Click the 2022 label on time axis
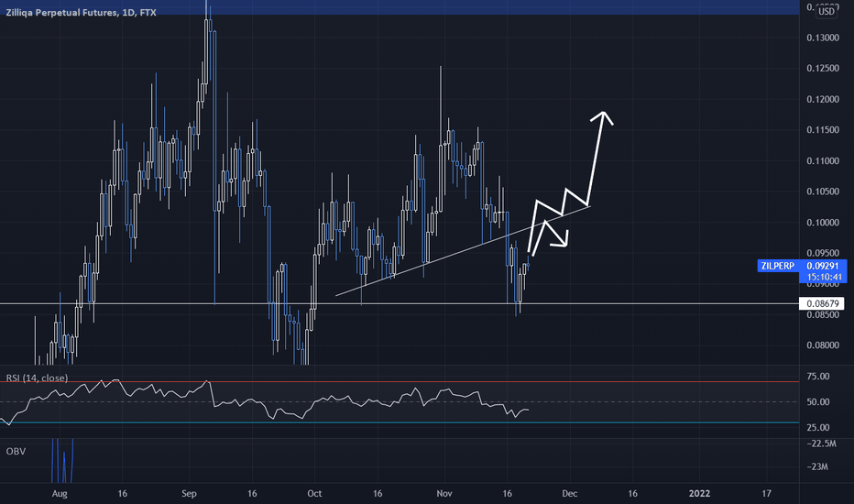Screen dimensions: 854x504 (x=699, y=494)
